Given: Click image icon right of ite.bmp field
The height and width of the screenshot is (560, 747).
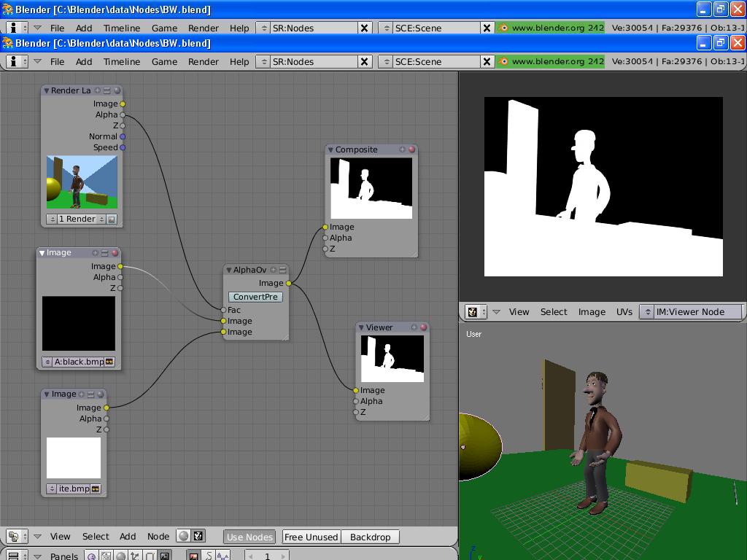Looking at the screenshot, I should tap(96, 489).
